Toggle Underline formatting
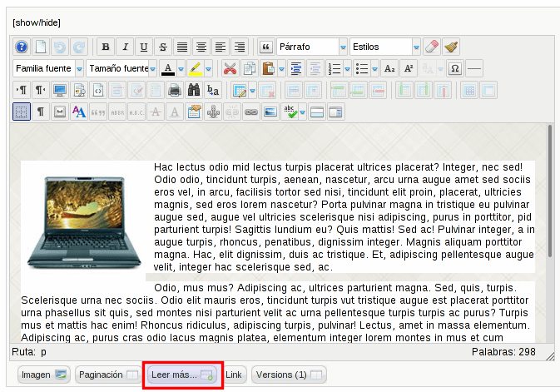Viewport: 560px width, 392px height. (x=144, y=47)
